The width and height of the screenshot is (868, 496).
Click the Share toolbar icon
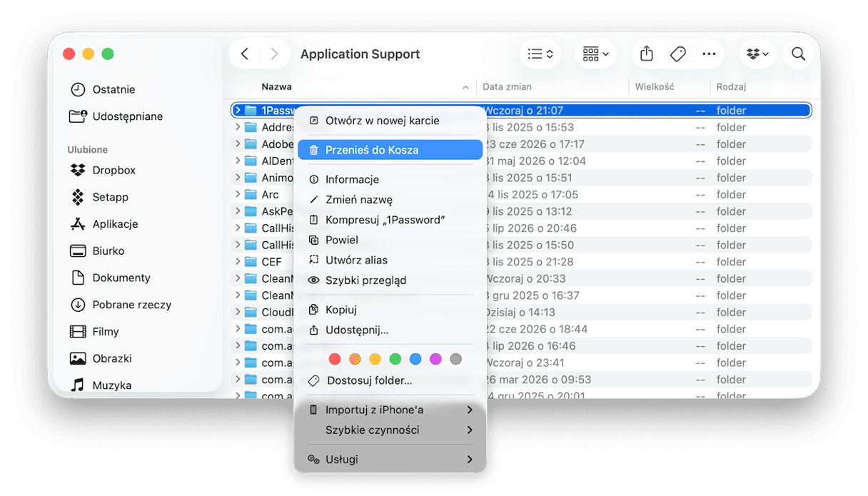(647, 54)
